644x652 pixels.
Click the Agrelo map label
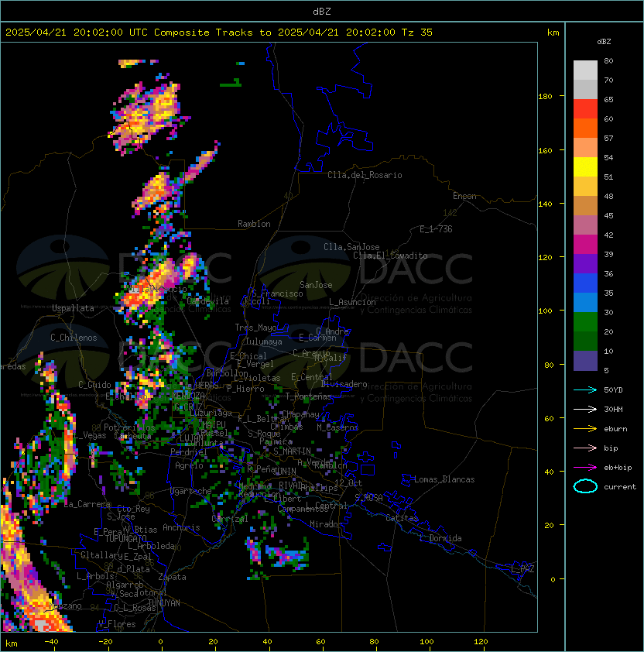[x=189, y=465]
